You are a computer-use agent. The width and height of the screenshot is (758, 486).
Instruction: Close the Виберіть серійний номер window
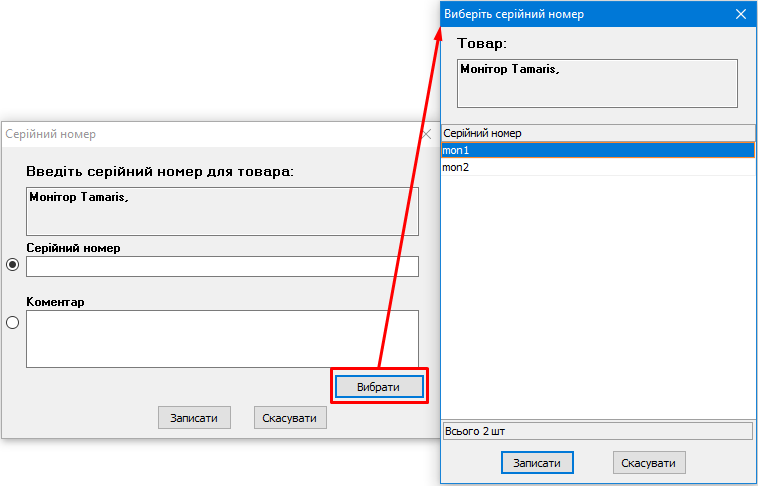[x=741, y=14]
